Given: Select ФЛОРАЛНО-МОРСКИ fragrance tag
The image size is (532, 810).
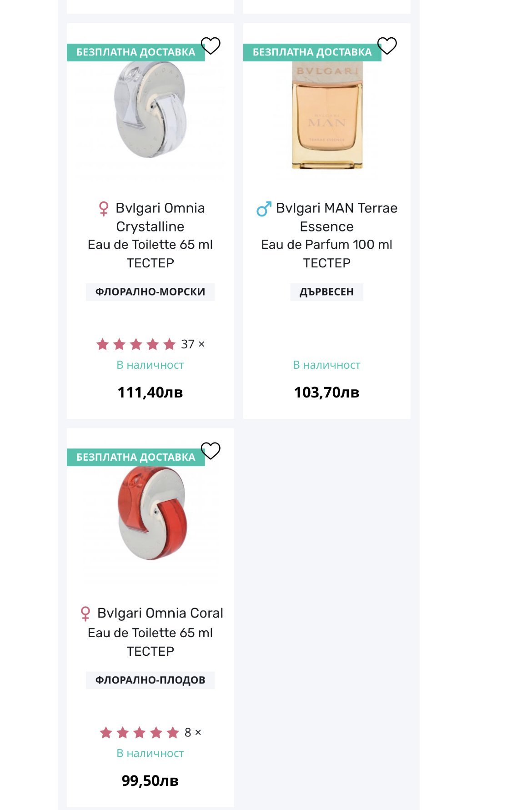Looking at the screenshot, I should (150, 292).
